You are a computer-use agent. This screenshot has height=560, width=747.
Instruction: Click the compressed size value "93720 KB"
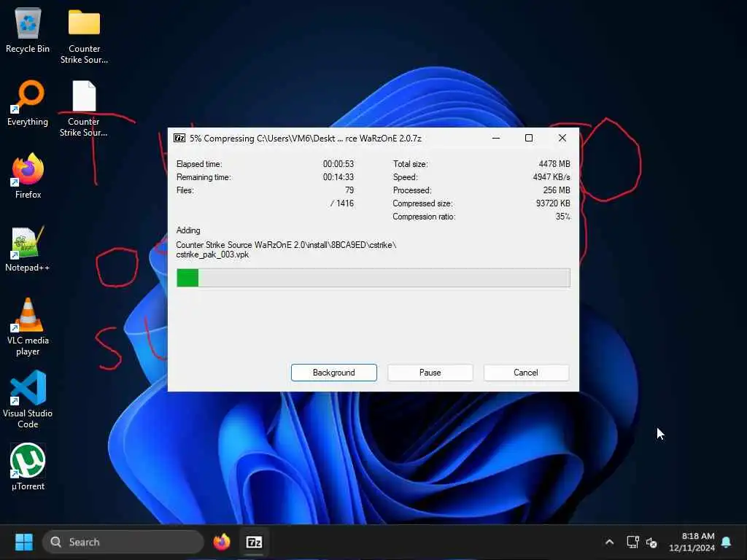(x=553, y=203)
